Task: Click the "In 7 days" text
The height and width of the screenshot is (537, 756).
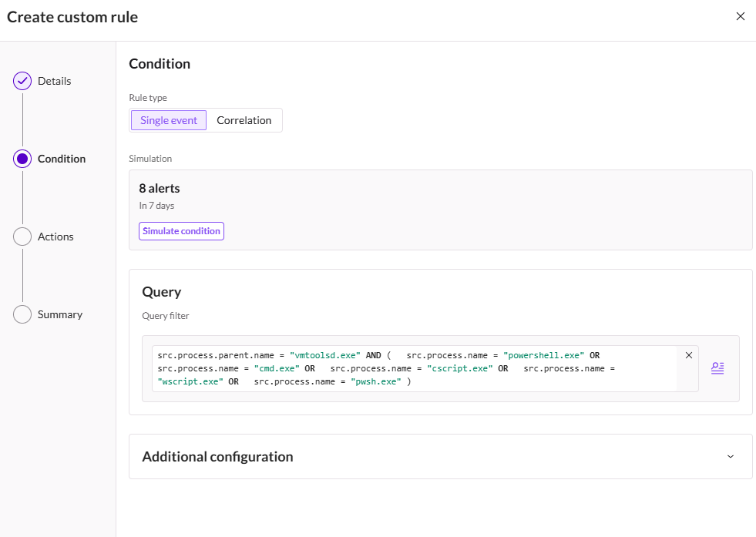Action: 156,206
